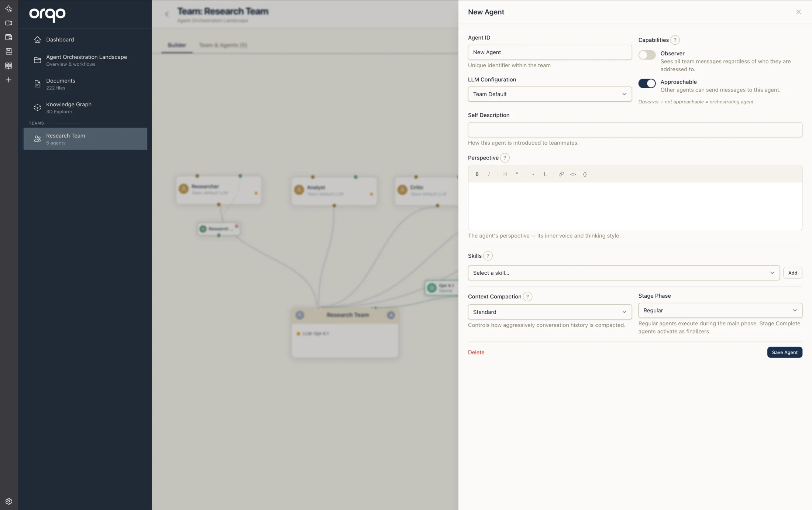Start a bullet list in the Perspective editor
This screenshot has height=510, width=812.
(533, 174)
